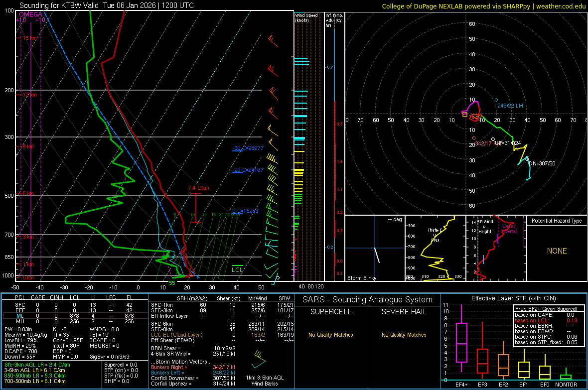Click the 'Effective Layer STP (with CIN)' title
Image resolution: width=588 pixels, height=390 pixels.
pos(514,298)
